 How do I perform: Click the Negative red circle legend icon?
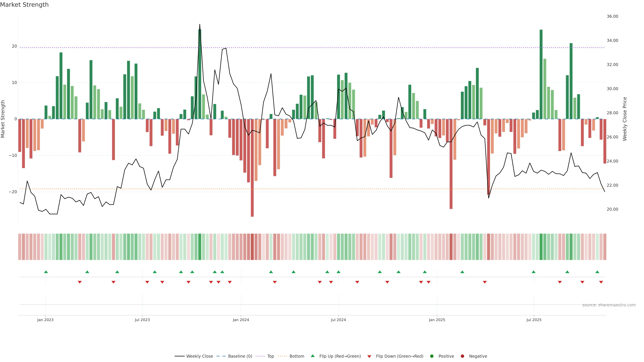point(462,356)
